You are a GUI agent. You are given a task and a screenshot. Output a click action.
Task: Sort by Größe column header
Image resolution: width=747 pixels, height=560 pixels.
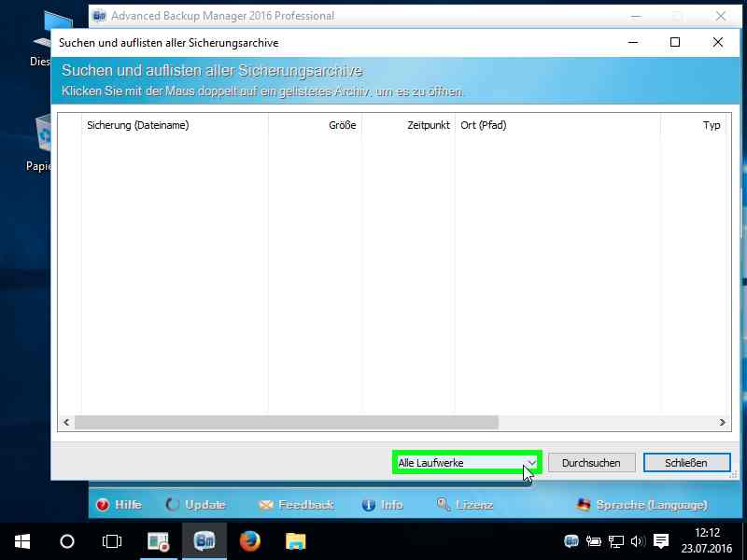(x=315, y=125)
